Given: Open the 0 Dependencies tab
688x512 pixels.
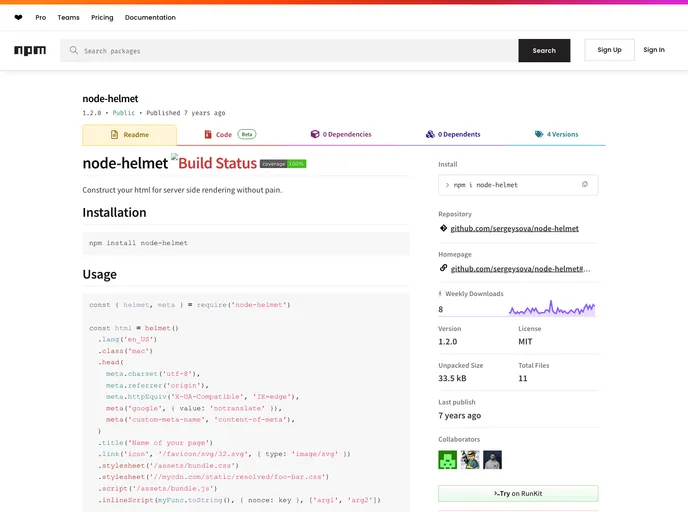Looking at the screenshot, I should (341, 134).
